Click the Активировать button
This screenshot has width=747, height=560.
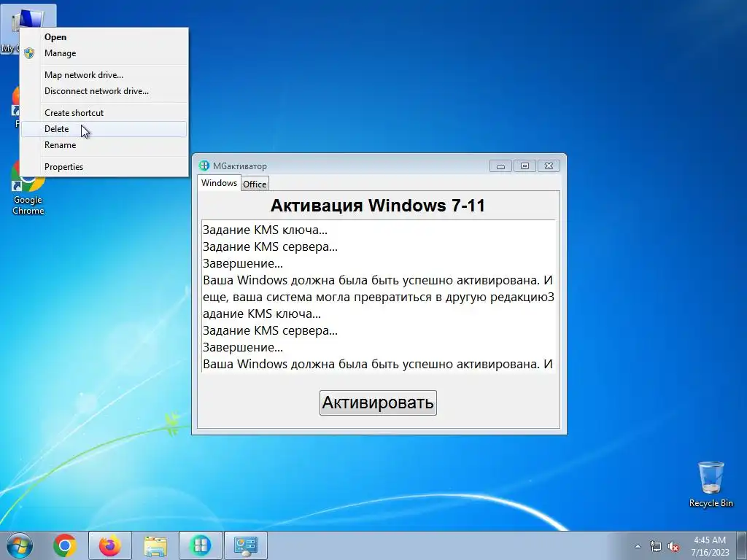(378, 402)
